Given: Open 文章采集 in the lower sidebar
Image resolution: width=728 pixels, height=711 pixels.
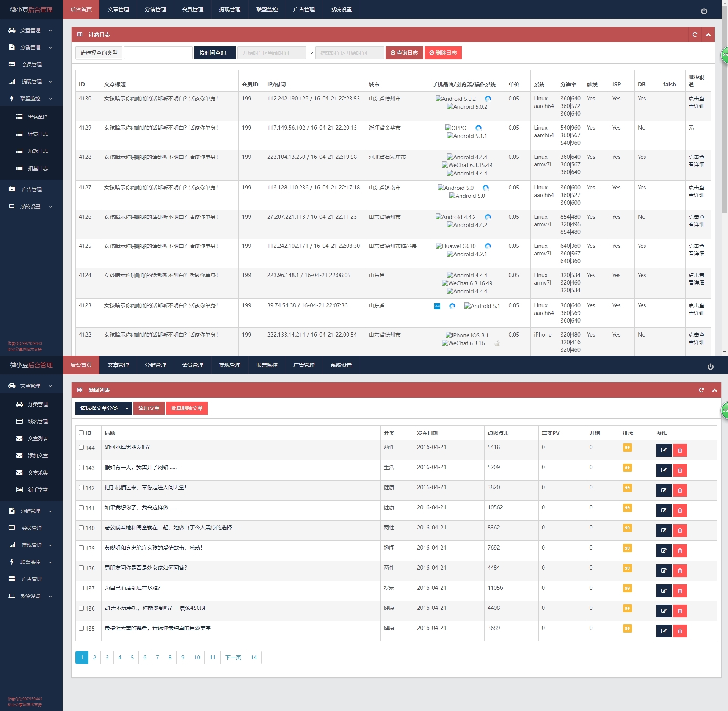Looking at the screenshot, I should tap(38, 473).
